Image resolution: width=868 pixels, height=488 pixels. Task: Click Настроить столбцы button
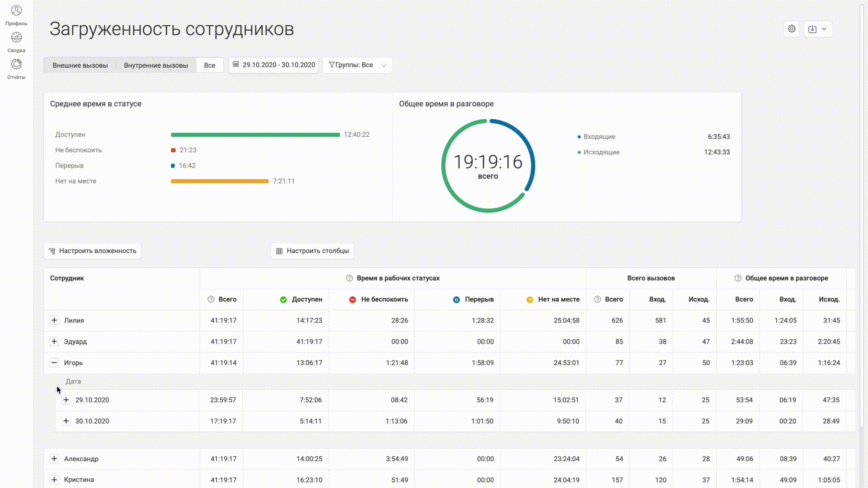tap(312, 251)
